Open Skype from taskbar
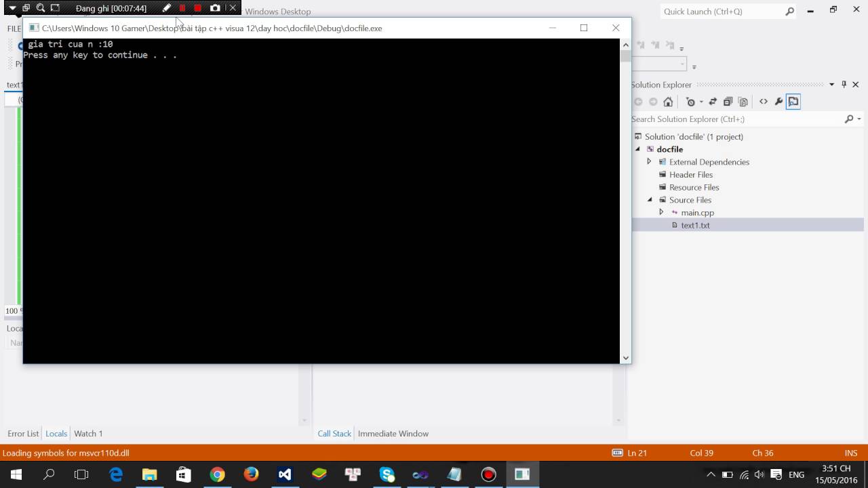 coord(387,474)
